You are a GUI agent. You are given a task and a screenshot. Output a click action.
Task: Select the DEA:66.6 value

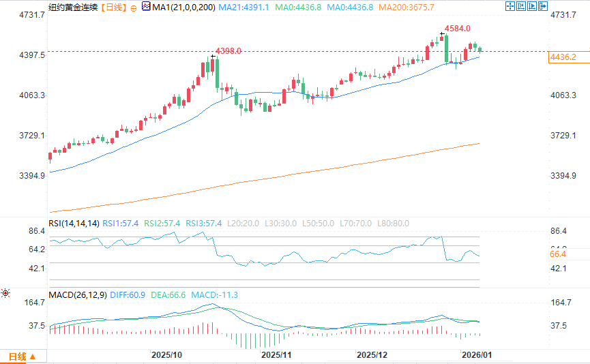point(168,294)
